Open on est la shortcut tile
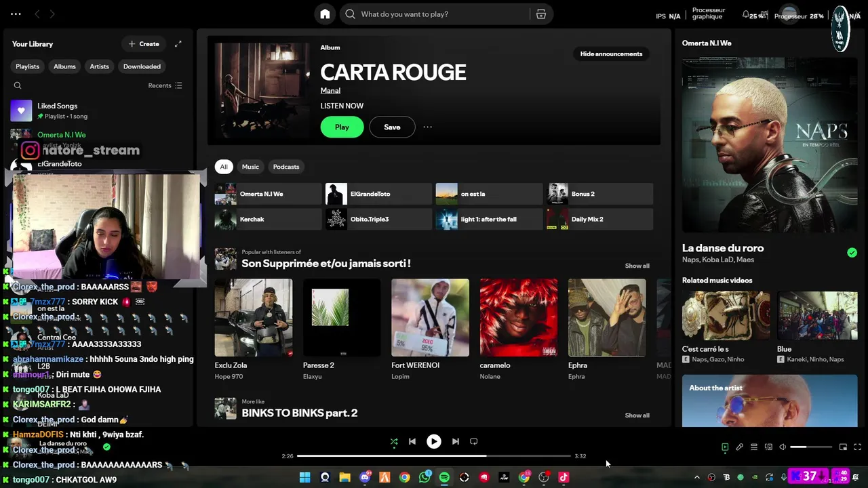This screenshot has width=868, height=488. pyautogui.click(x=489, y=194)
